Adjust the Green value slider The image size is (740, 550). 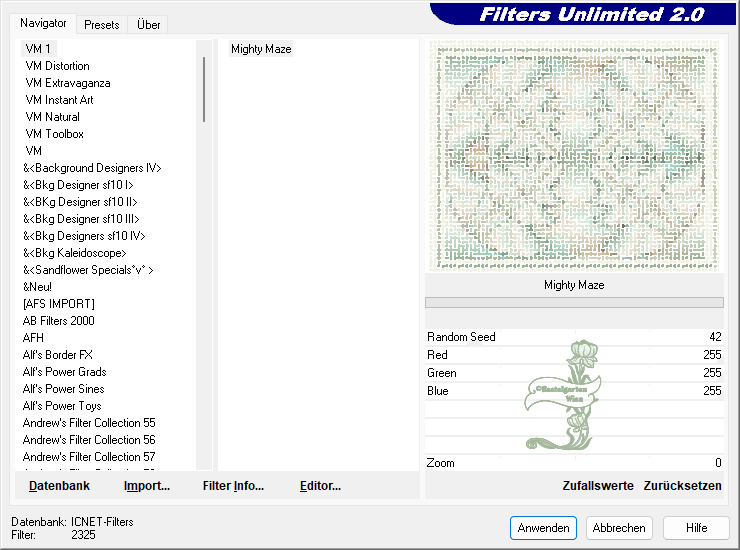coord(574,373)
